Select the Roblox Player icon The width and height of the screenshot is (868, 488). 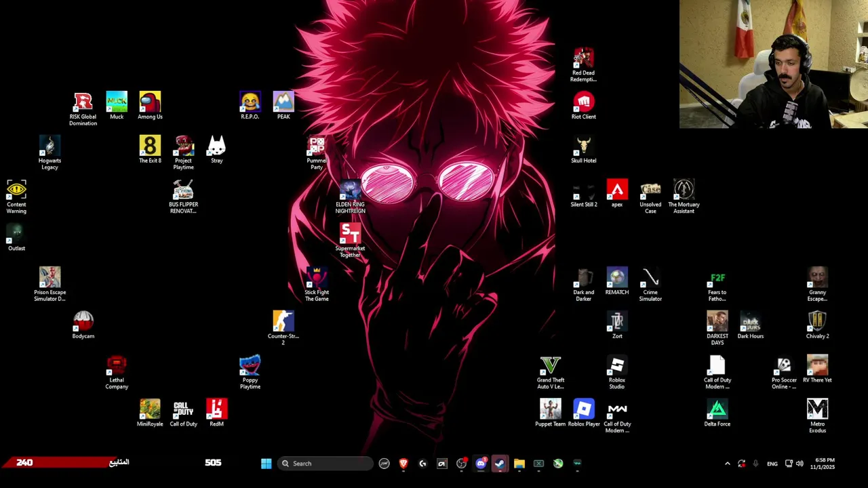coord(583,413)
